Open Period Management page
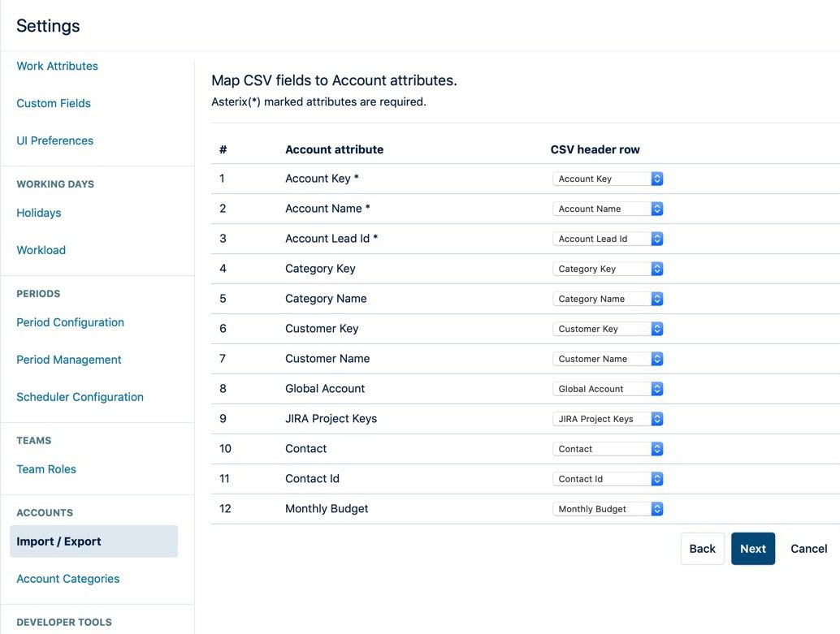 [x=69, y=360]
